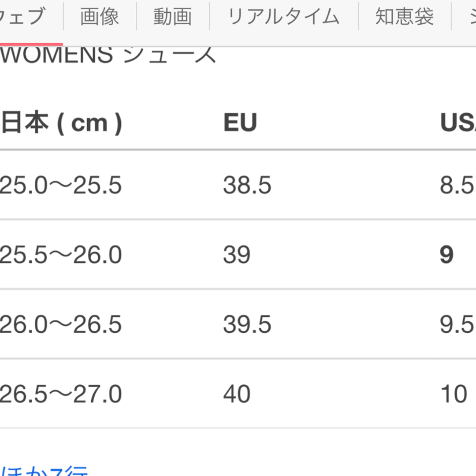
Task: Click the 25.5〜26.0 size cell
Action: (x=61, y=255)
